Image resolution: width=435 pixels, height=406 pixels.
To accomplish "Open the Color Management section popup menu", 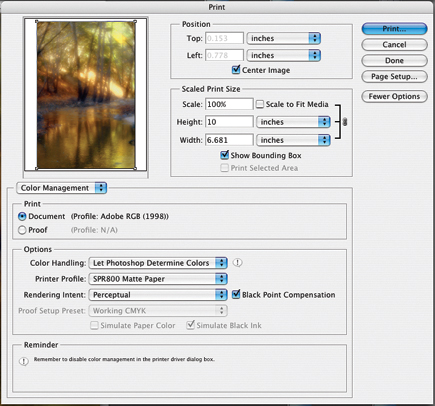I will pyautogui.click(x=61, y=188).
